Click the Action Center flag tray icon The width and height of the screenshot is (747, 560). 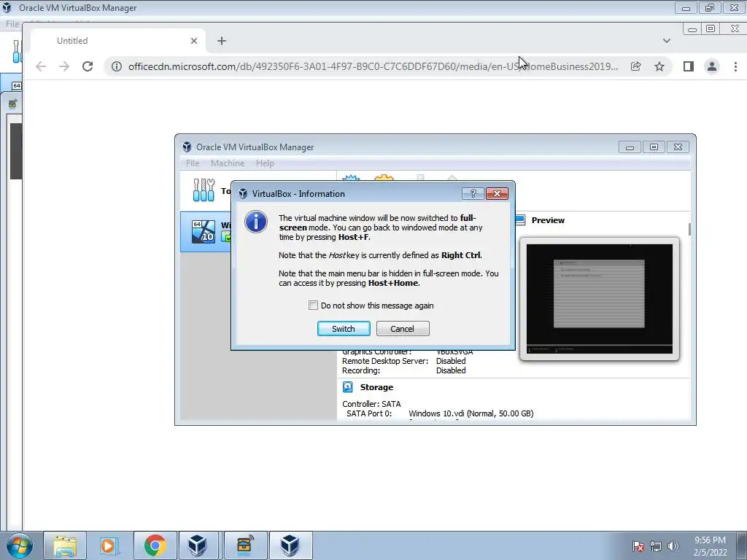(638, 546)
